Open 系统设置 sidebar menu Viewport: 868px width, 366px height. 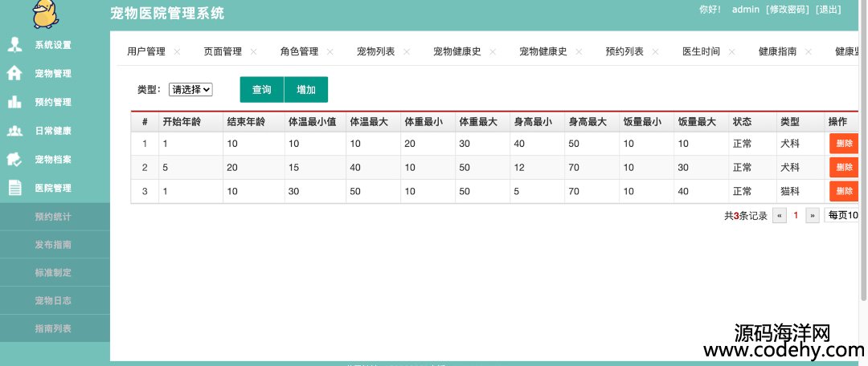click(x=55, y=45)
